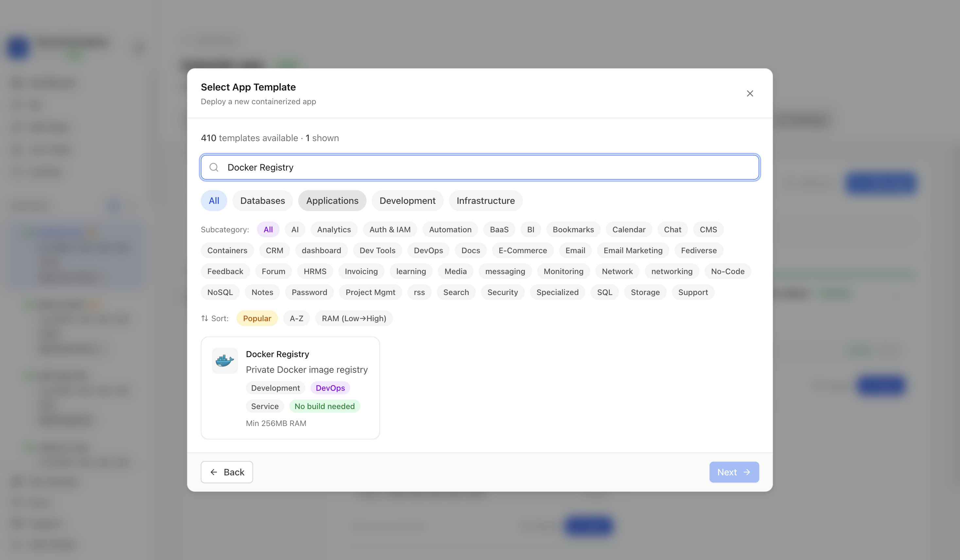Viewport: 960px width, 560px height.
Task: Filter by Search subcategory chip
Action: coord(456,292)
